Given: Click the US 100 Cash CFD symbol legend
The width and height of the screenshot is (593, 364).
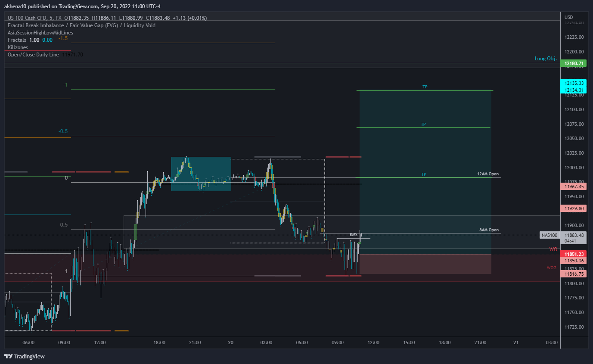Looking at the screenshot, I should [x=34, y=18].
